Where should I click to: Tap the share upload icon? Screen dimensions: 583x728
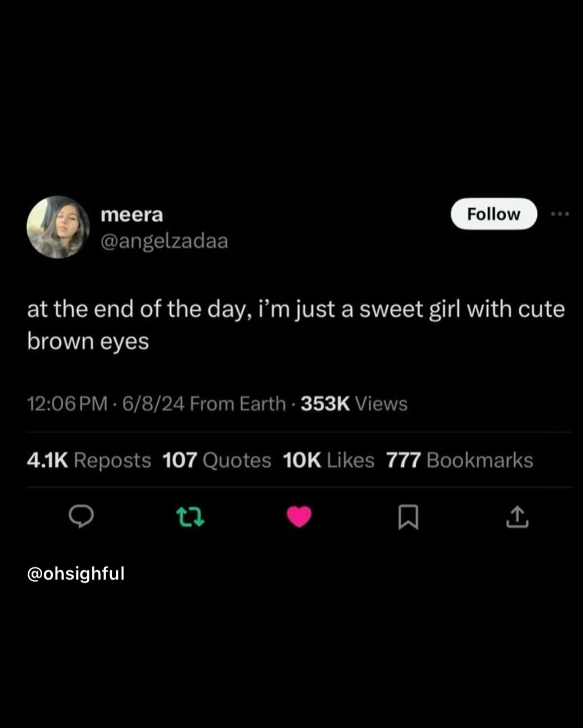pyautogui.click(x=517, y=517)
